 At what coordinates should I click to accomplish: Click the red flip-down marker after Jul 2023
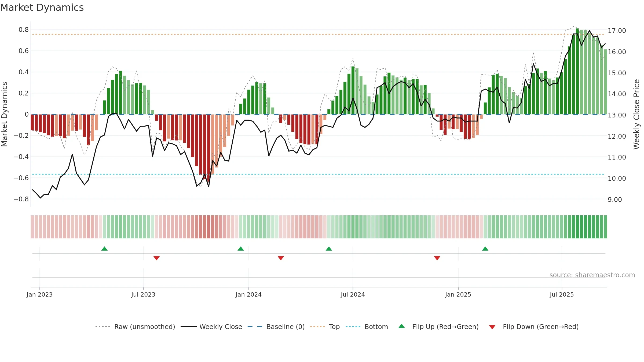pos(156,258)
